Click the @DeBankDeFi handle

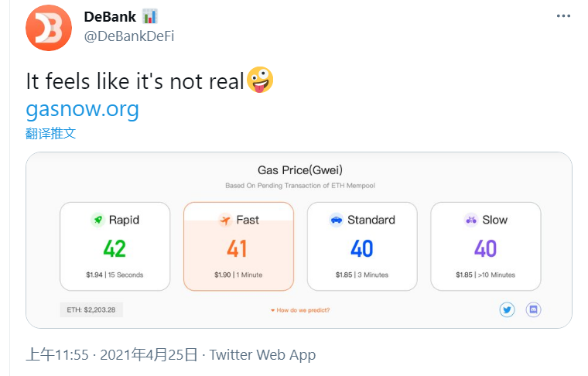point(128,36)
